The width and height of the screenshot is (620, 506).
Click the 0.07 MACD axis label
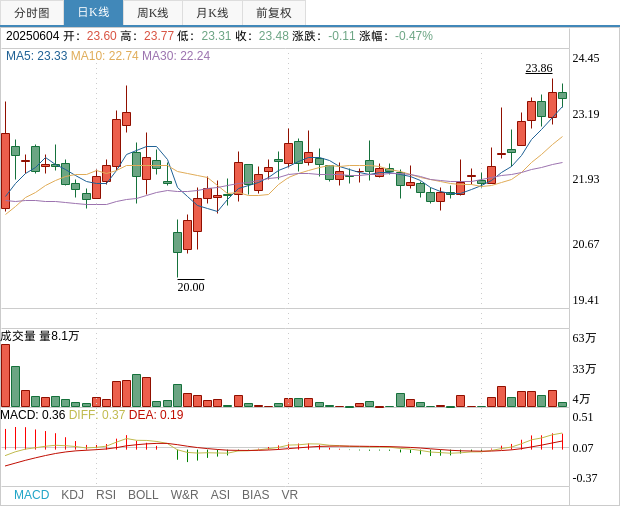pyautogui.click(x=582, y=448)
